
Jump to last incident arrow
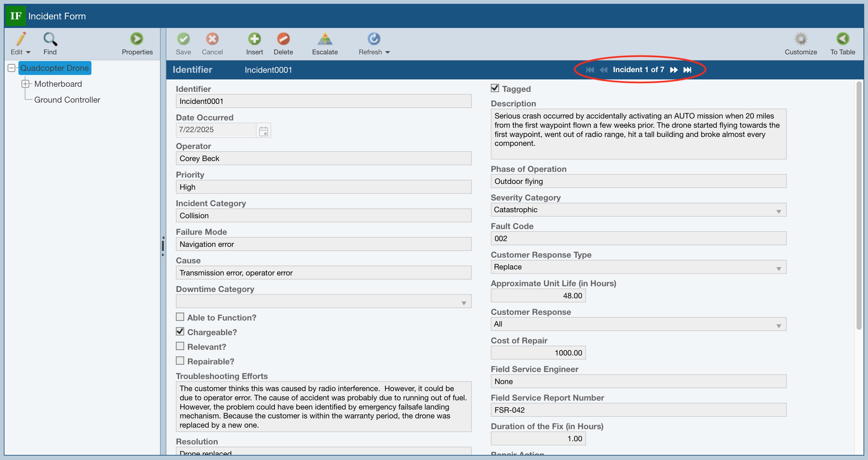(687, 70)
